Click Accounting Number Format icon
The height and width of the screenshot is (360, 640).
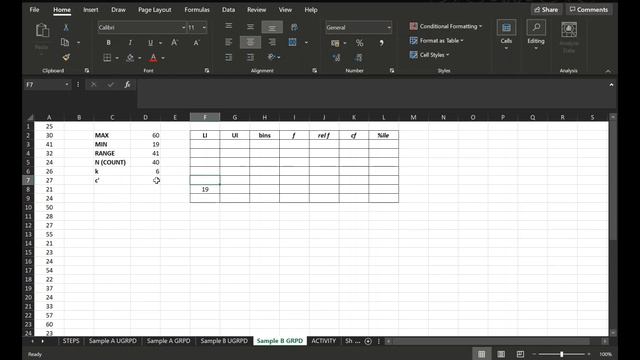tap(335, 43)
